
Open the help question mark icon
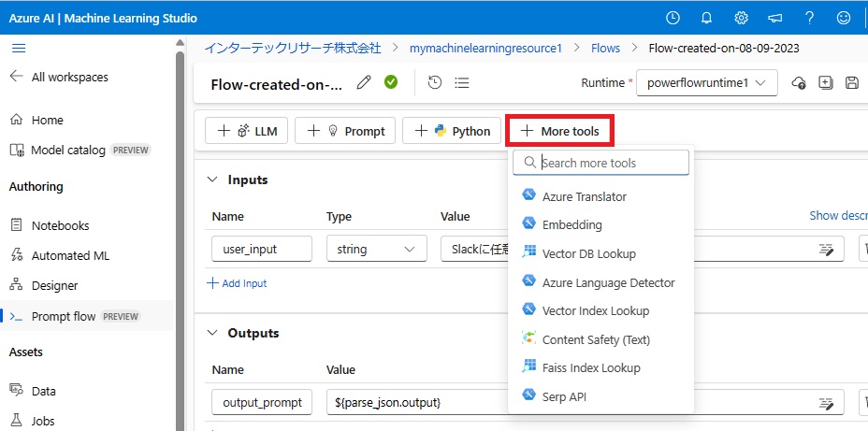point(809,19)
